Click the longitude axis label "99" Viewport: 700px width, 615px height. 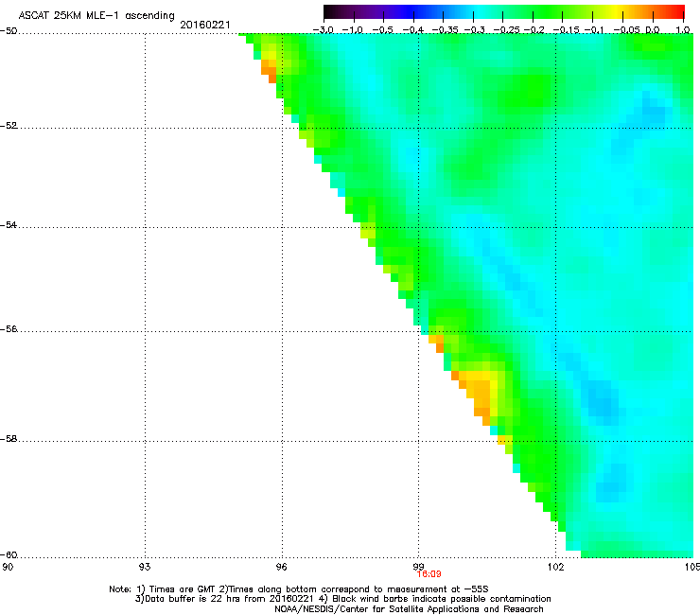419,567
